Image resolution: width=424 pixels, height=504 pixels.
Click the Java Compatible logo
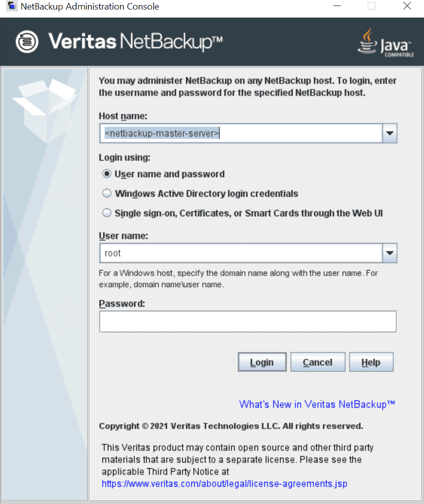tap(385, 42)
